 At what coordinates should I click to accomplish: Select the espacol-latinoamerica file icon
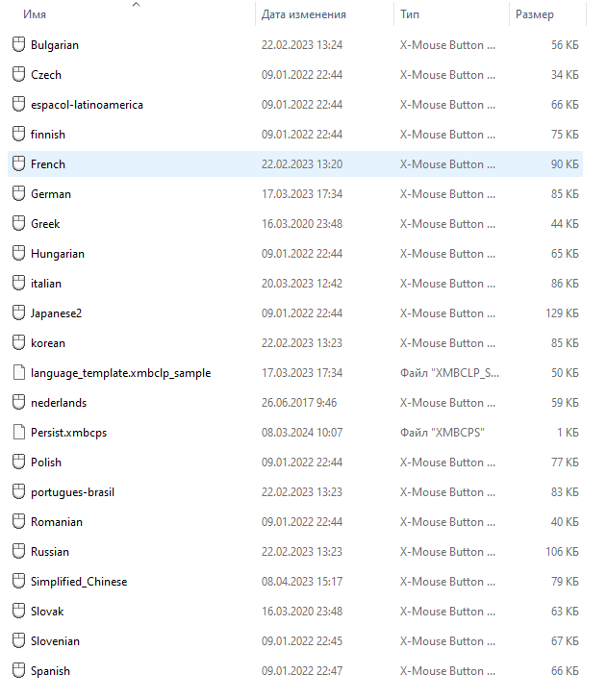coord(18,105)
